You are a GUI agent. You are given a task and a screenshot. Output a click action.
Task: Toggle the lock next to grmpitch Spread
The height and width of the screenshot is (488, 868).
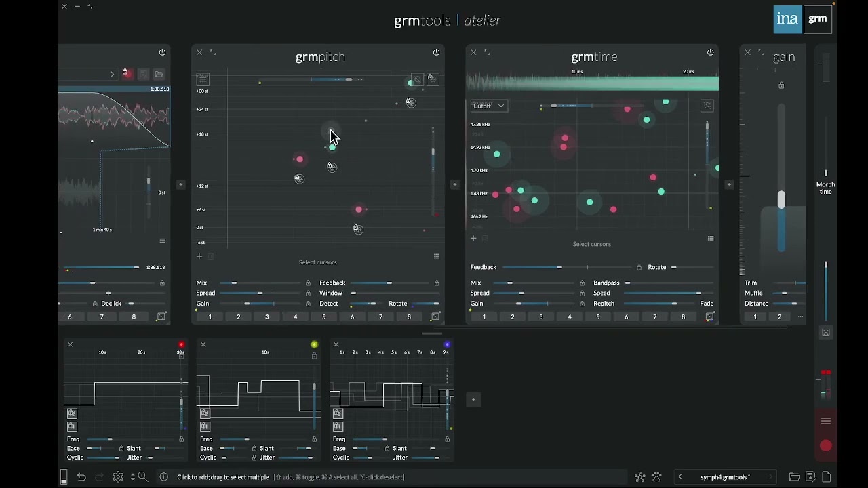point(308,293)
